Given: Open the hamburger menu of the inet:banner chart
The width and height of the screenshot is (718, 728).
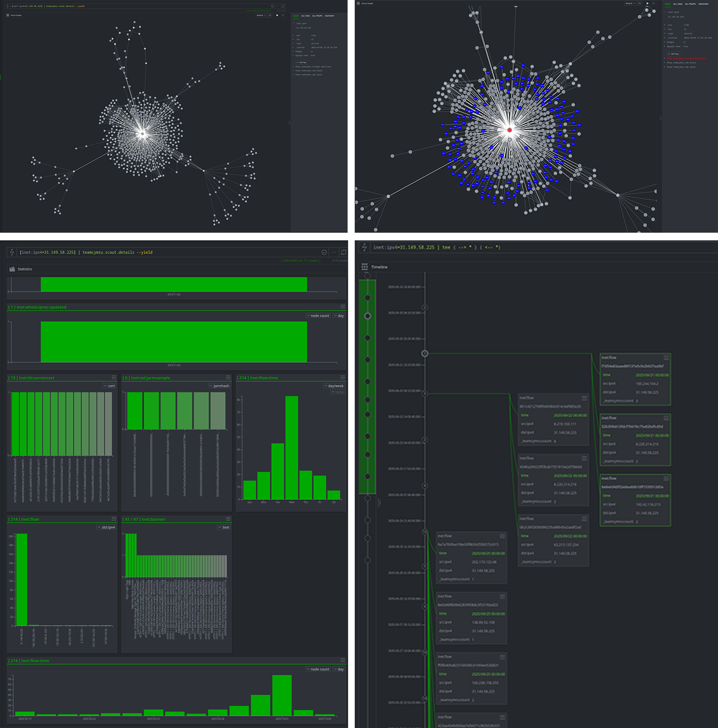Looking at the screenshot, I should pyautogui.click(x=228, y=519).
